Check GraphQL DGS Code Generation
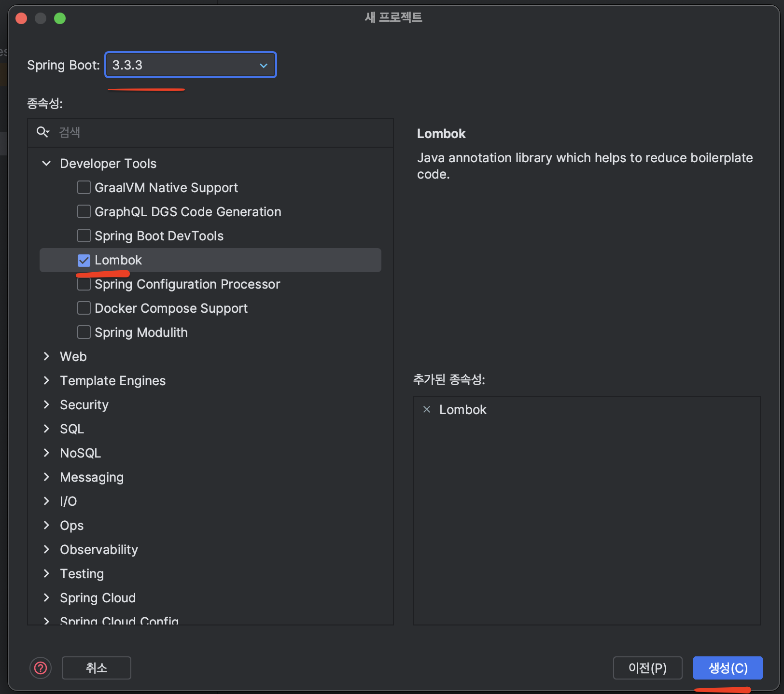The width and height of the screenshot is (784, 694). click(x=84, y=211)
